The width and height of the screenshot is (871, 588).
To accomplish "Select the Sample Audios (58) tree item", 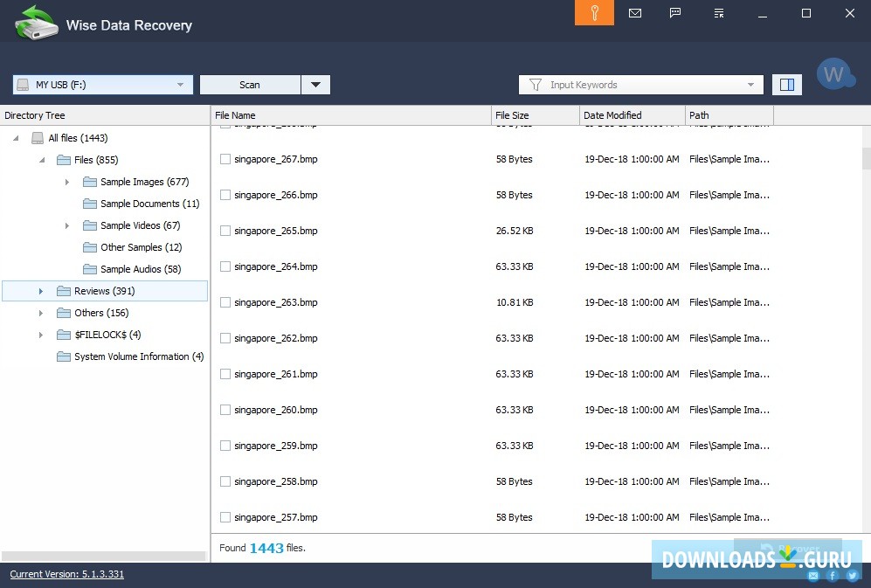I will coord(141,269).
